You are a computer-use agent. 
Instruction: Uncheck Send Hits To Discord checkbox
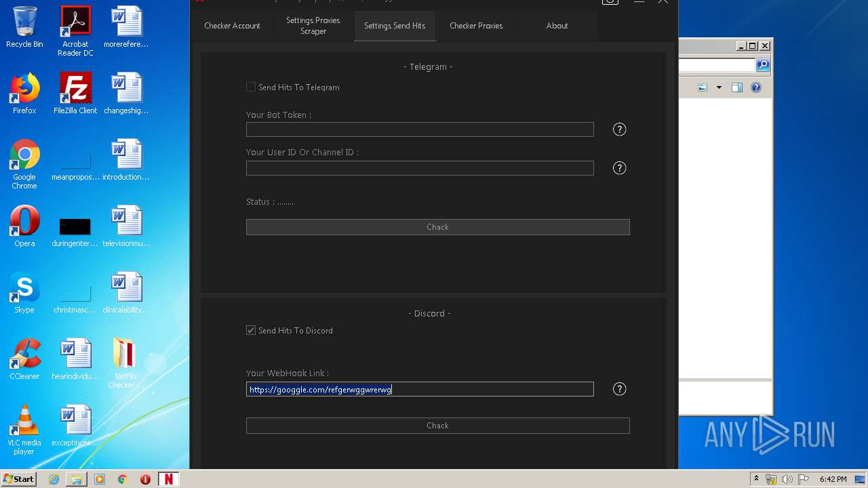click(x=251, y=330)
